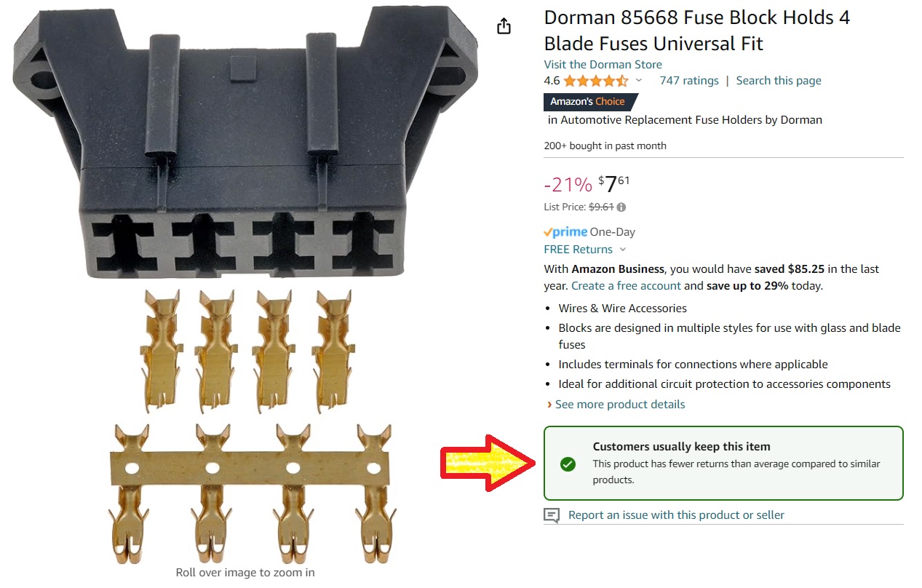The height and width of the screenshot is (588, 922).
Task: Expand the rating breakdown dropdown arrow
Action: [639, 81]
